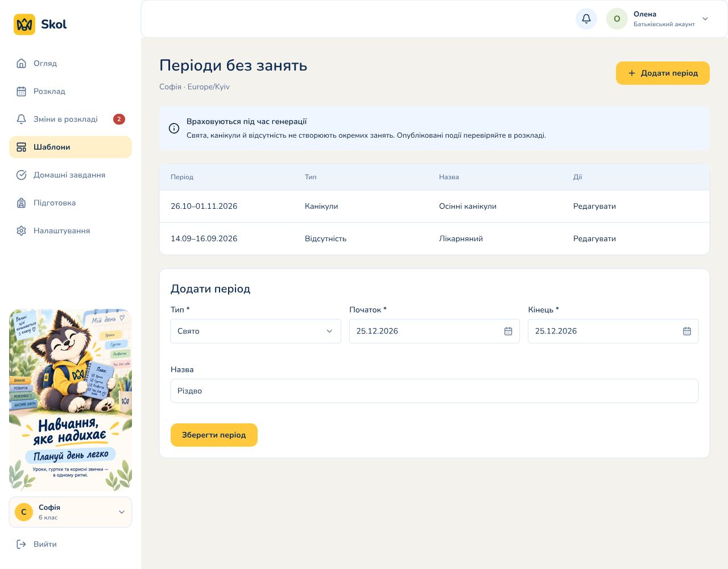728x569 pixels.
Task: Edit the Осінні канікули period
Action: 594,206
